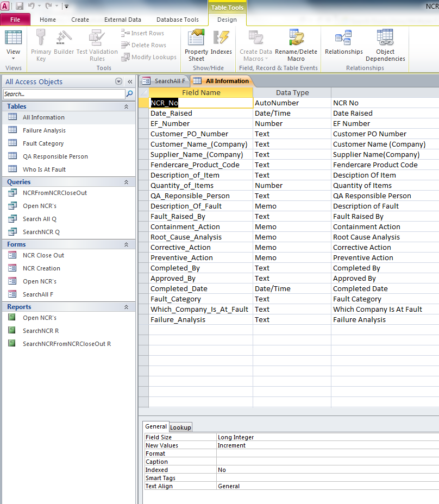
Task: Click the Undo icon in Quick Access toolbar
Action: pos(31,6)
